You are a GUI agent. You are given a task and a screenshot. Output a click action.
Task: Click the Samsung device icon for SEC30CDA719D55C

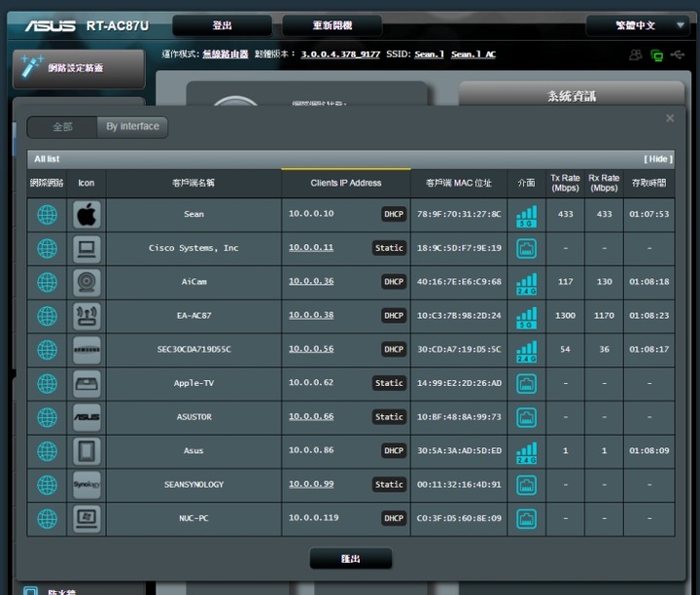point(87,350)
